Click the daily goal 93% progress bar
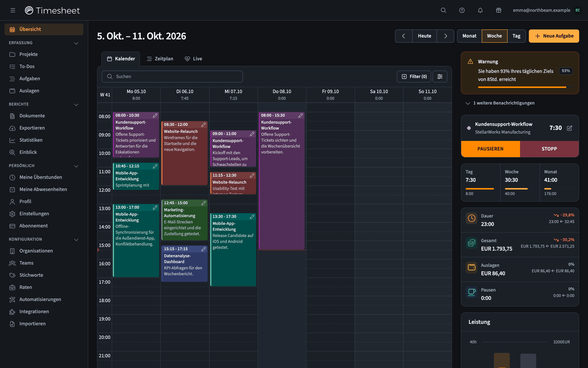 click(525, 87)
